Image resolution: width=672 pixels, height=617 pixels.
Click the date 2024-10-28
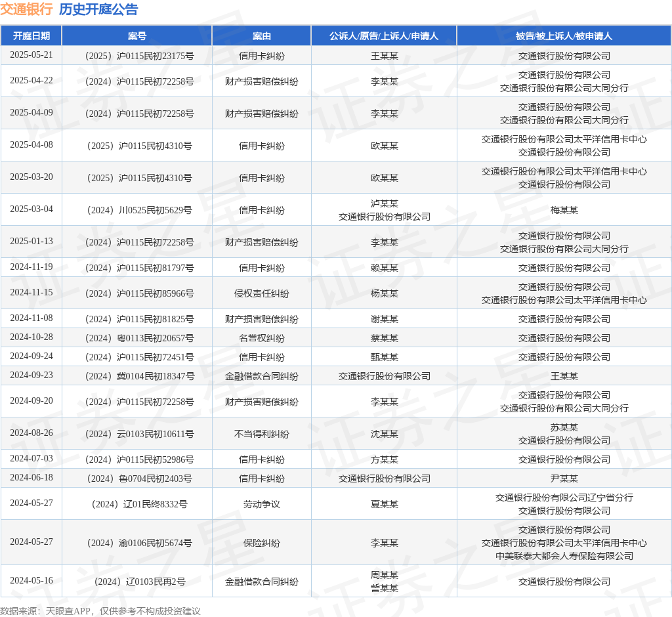pos(31,337)
